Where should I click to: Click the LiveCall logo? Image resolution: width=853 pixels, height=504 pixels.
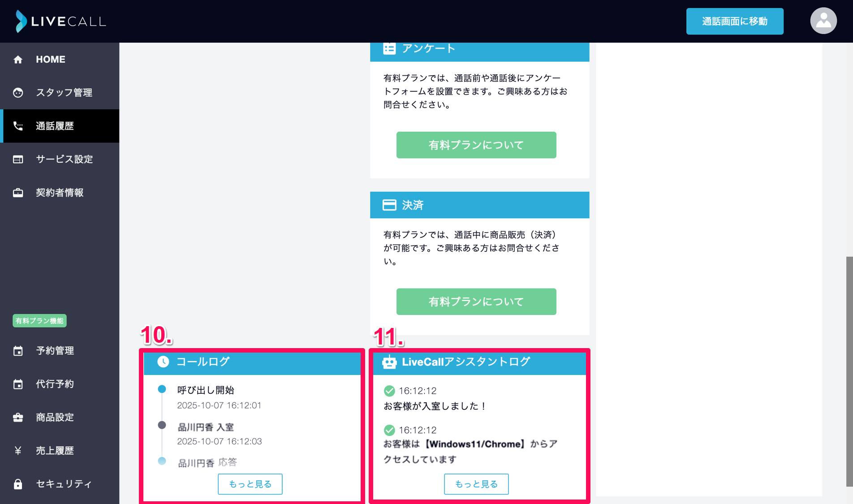[60, 21]
